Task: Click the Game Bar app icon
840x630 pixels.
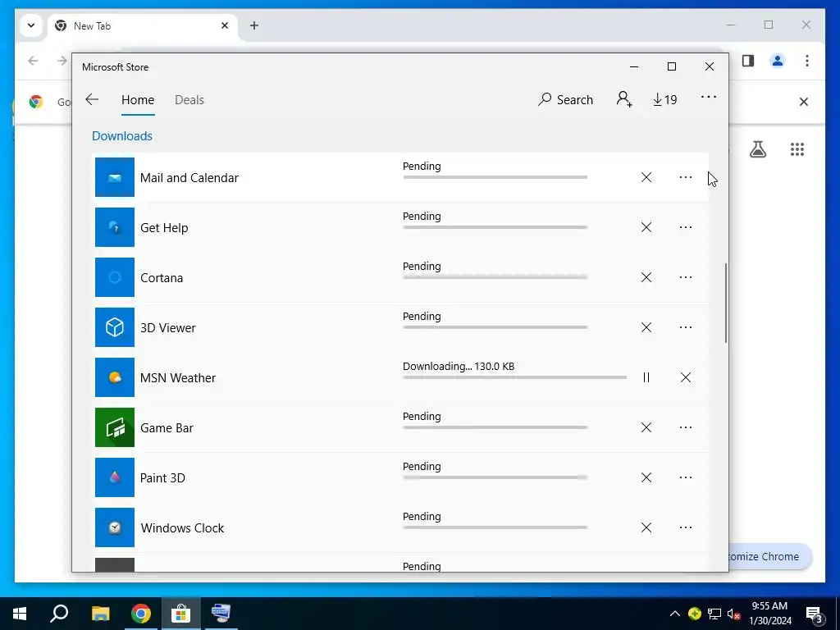Action: click(x=115, y=427)
